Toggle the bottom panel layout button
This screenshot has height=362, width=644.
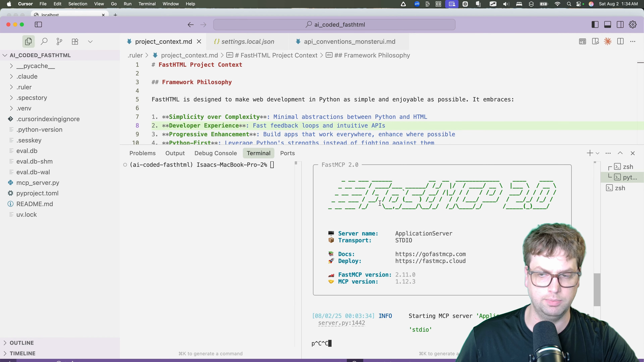607,24
